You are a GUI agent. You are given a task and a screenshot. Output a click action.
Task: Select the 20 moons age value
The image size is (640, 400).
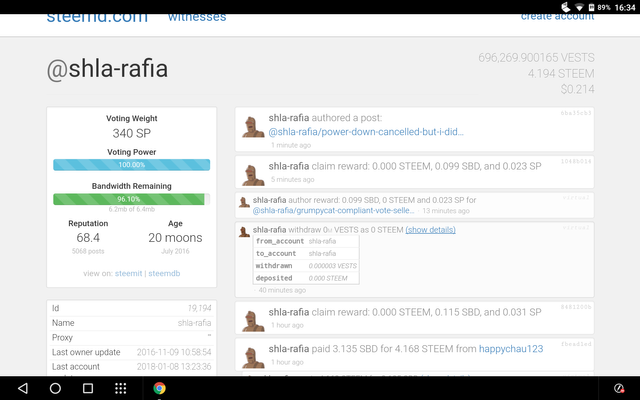click(175, 238)
